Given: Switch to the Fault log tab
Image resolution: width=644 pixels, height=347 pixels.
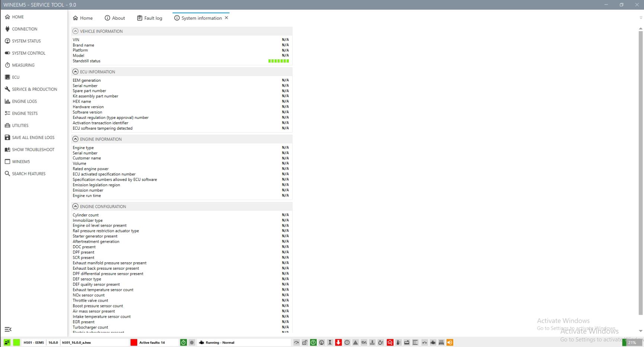Looking at the screenshot, I should [149, 18].
